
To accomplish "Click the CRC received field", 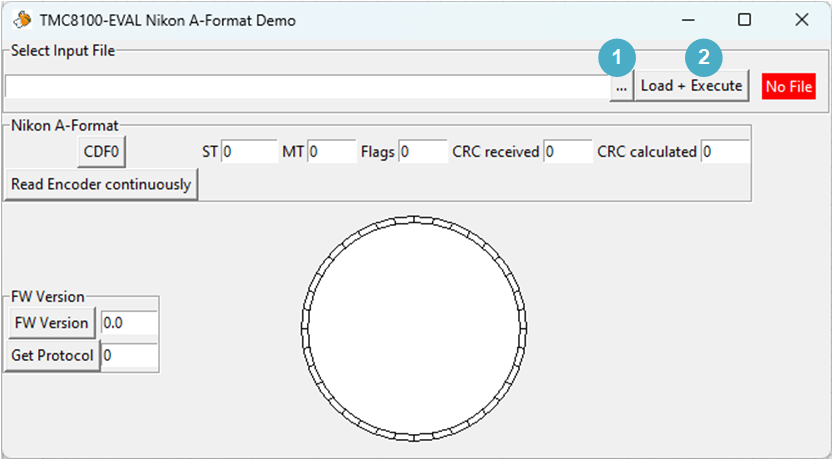I will 568,152.
